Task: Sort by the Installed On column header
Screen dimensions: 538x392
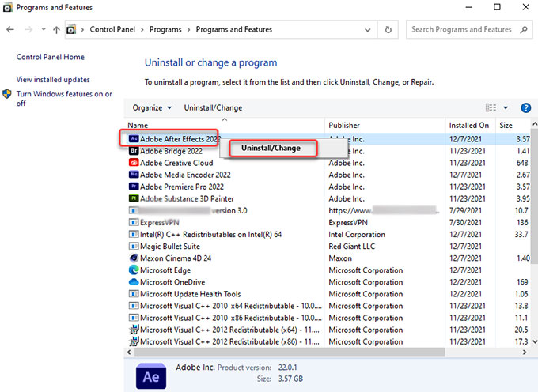Action: click(x=469, y=126)
